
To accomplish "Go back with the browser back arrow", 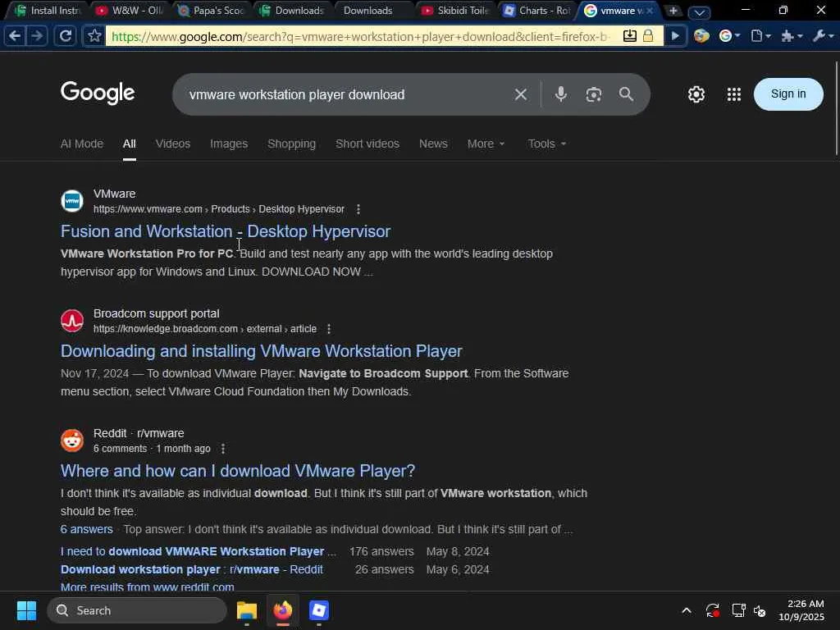I will (15, 36).
